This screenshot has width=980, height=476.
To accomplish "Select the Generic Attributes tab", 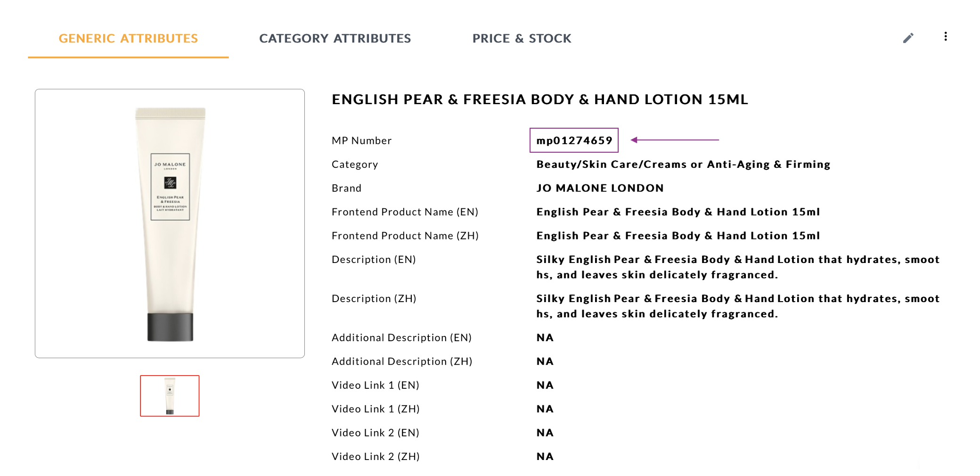I will click(x=128, y=38).
